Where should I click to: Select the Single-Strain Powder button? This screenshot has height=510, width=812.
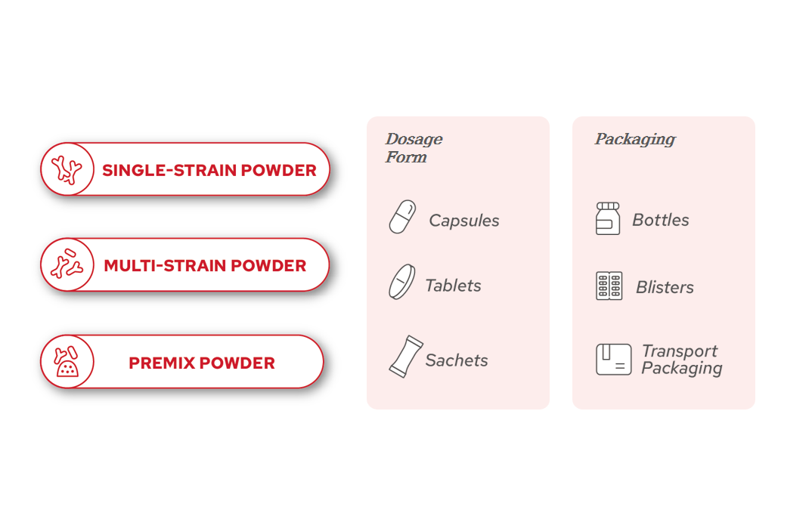pos(209,170)
